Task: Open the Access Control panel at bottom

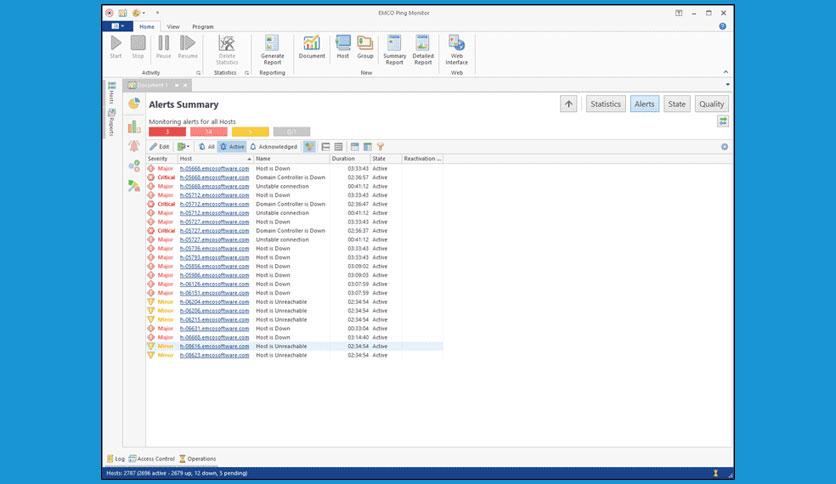Action: (x=151, y=458)
